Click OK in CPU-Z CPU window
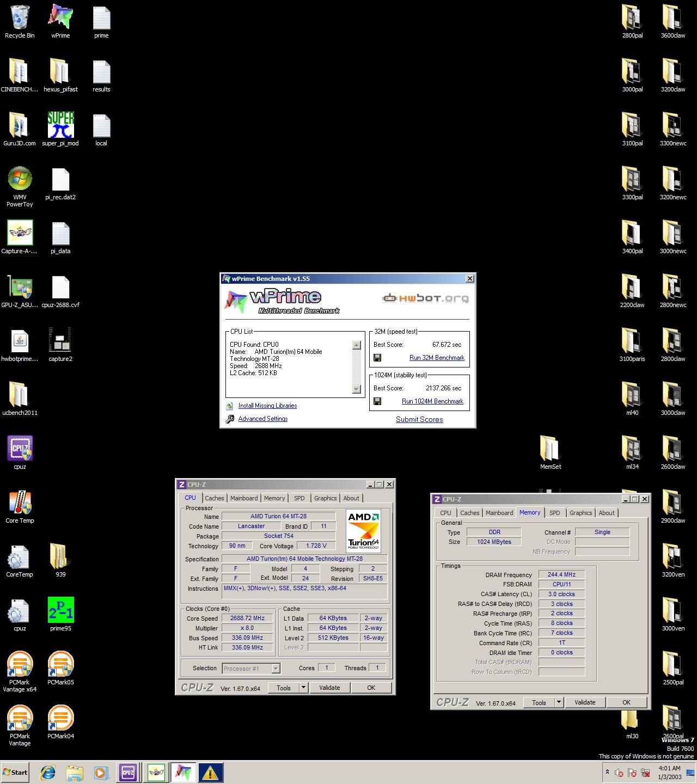 point(371,688)
